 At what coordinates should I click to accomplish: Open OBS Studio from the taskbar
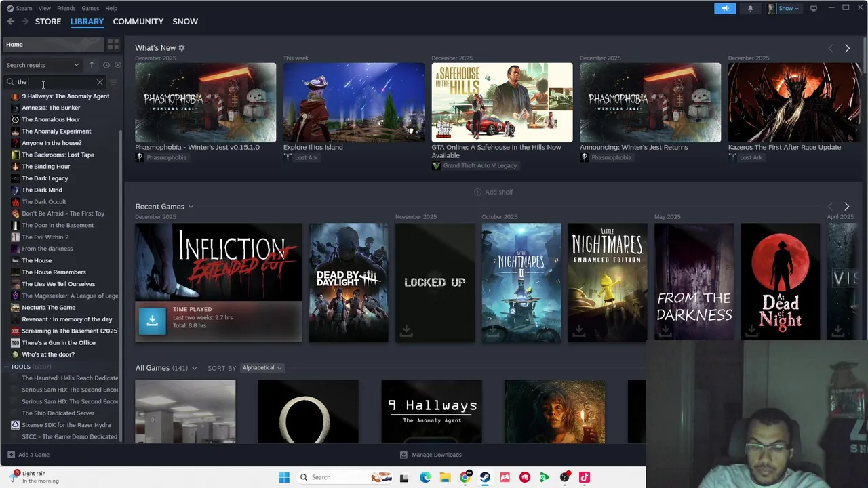(564, 477)
